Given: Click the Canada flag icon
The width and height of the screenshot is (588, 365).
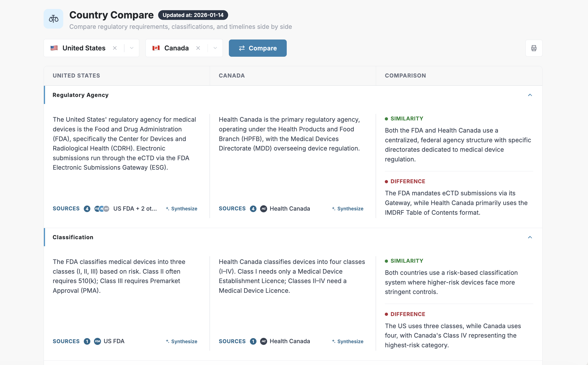Looking at the screenshot, I should coord(156,48).
